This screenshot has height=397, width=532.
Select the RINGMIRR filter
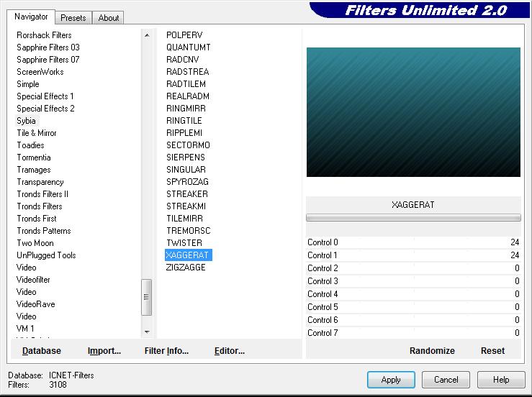click(186, 108)
